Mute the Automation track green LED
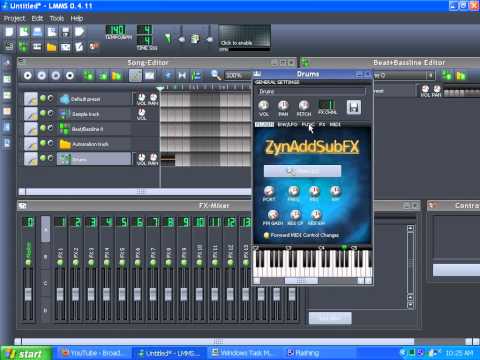The width and height of the screenshot is (480, 360). 43,143
